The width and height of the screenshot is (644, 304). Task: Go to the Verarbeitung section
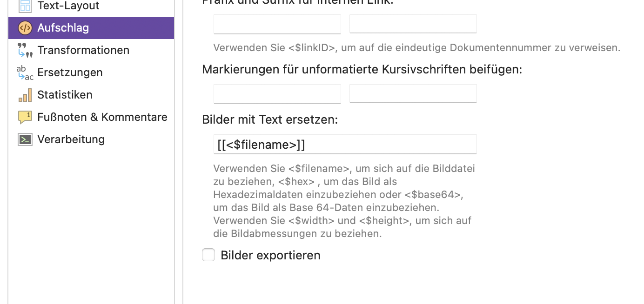(x=71, y=139)
